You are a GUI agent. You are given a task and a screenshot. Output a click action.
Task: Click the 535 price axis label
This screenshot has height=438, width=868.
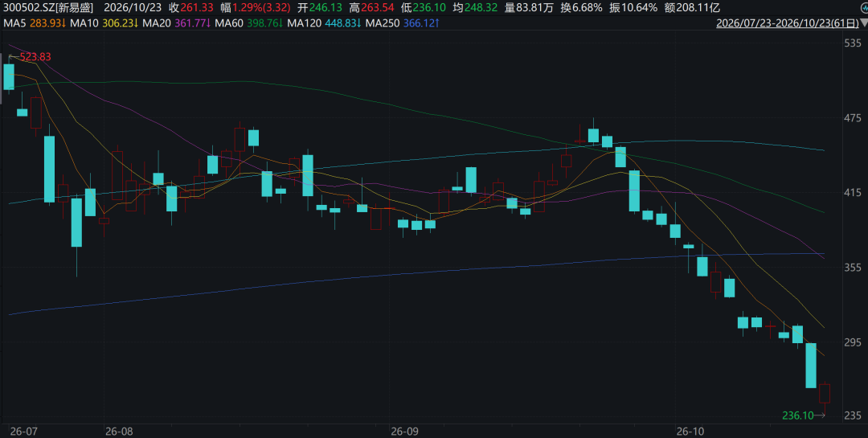pos(853,43)
